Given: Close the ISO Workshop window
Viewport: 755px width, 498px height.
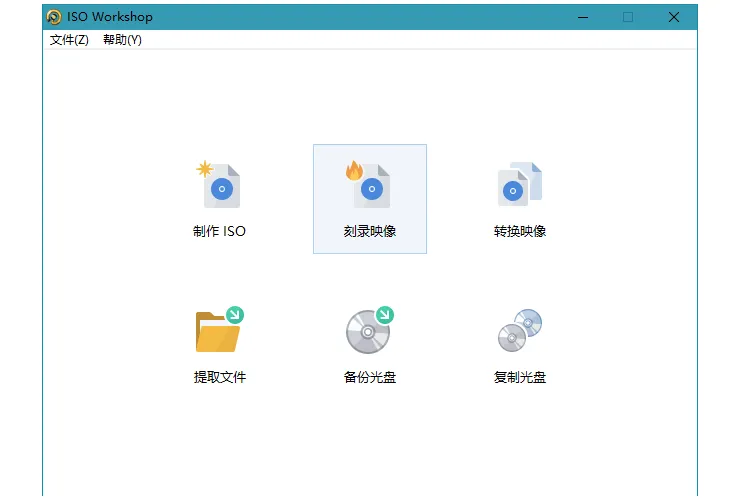Looking at the screenshot, I should [674, 17].
